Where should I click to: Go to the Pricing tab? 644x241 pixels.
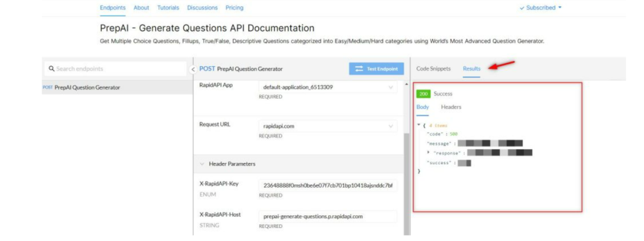pyautogui.click(x=235, y=8)
